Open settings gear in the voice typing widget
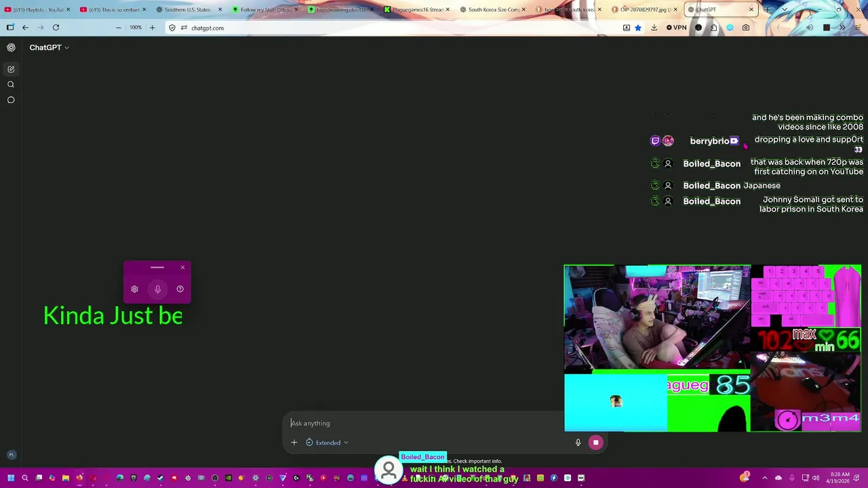 [x=134, y=289]
